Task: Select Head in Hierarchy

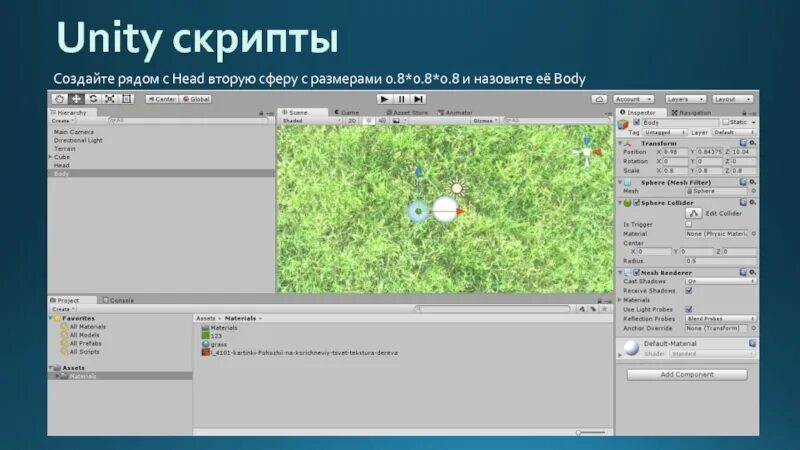Action: pyautogui.click(x=61, y=165)
